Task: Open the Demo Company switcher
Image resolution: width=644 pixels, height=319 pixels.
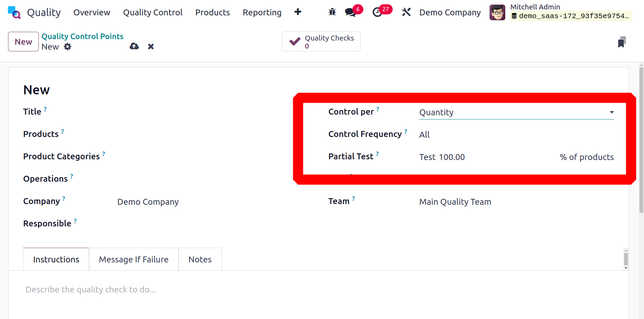Action: tap(450, 13)
